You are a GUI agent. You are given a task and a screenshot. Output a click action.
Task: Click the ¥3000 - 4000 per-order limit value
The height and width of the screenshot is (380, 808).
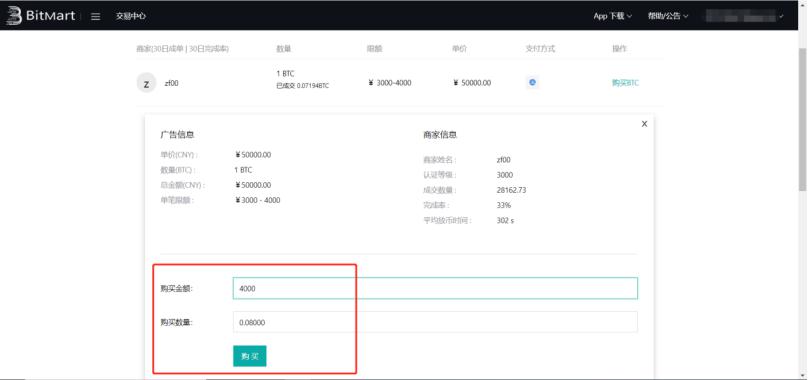click(258, 200)
